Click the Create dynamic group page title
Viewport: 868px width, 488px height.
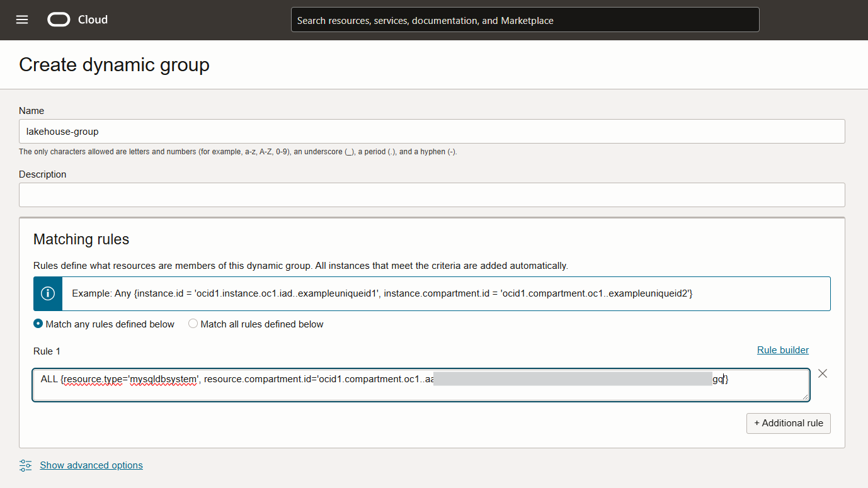tap(114, 65)
